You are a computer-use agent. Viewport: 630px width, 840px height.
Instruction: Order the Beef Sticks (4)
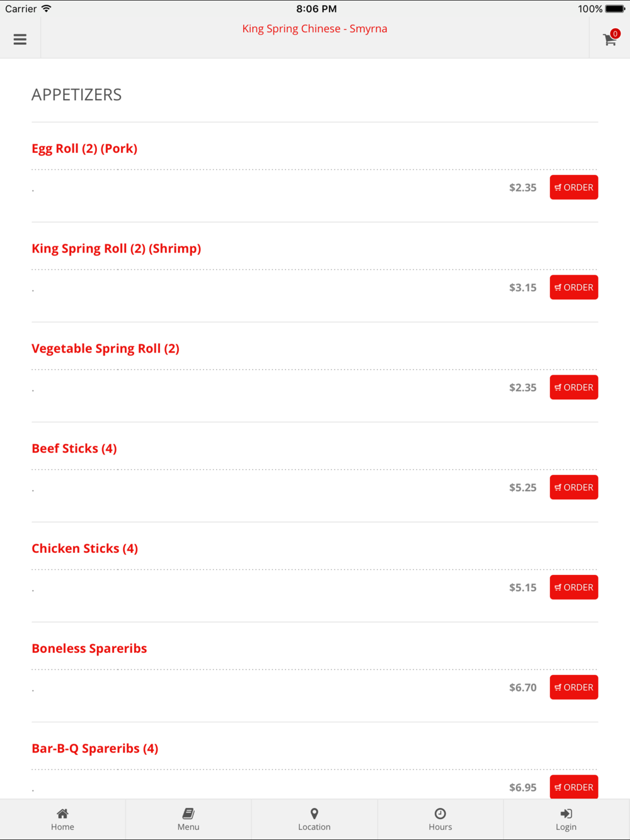tap(574, 487)
